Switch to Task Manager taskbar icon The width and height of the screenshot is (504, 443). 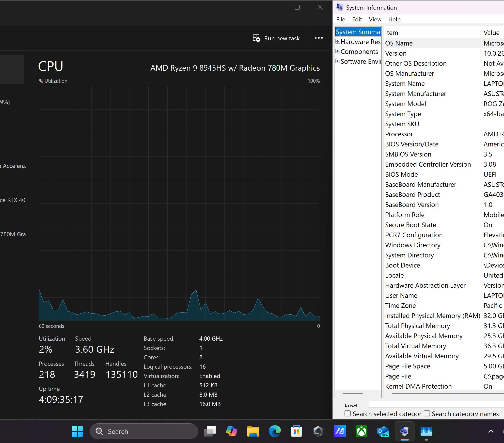(426, 431)
